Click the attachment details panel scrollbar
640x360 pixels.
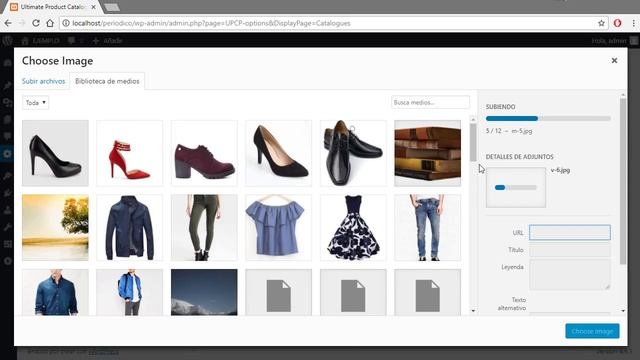tap(623, 182)
